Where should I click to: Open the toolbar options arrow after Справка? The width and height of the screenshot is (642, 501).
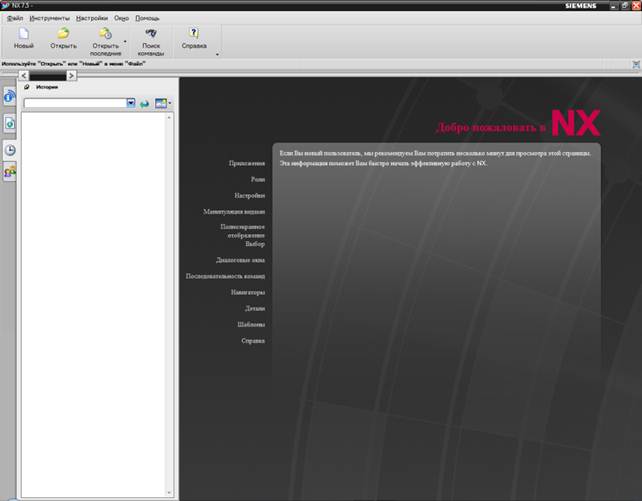pos(217,54)
